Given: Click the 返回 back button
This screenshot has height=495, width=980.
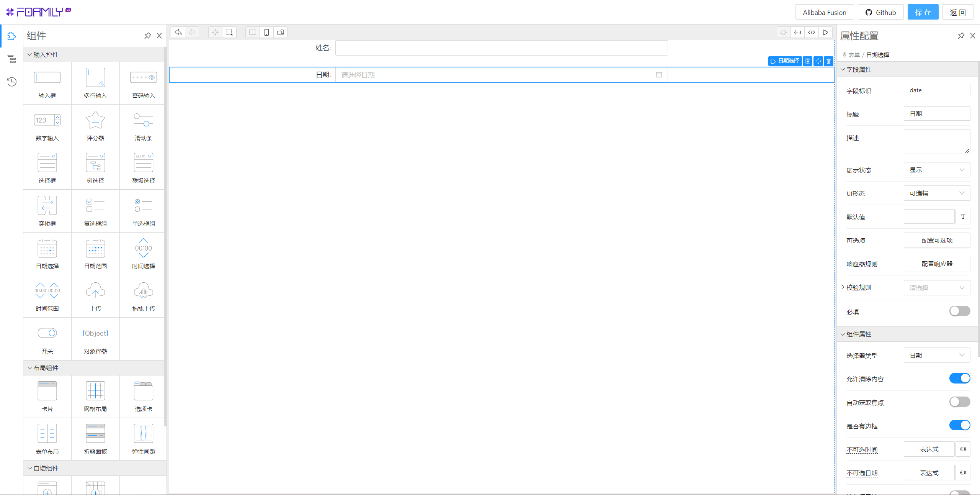Looking at the screenshot, I should tap(958, 12).
